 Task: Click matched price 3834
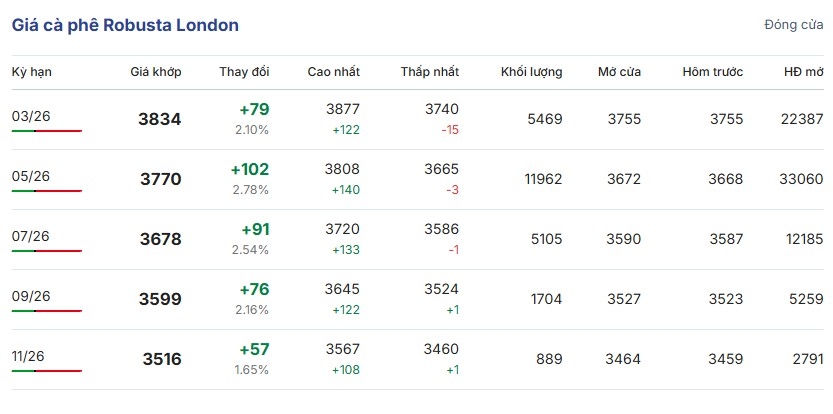[x=160, y=120]
